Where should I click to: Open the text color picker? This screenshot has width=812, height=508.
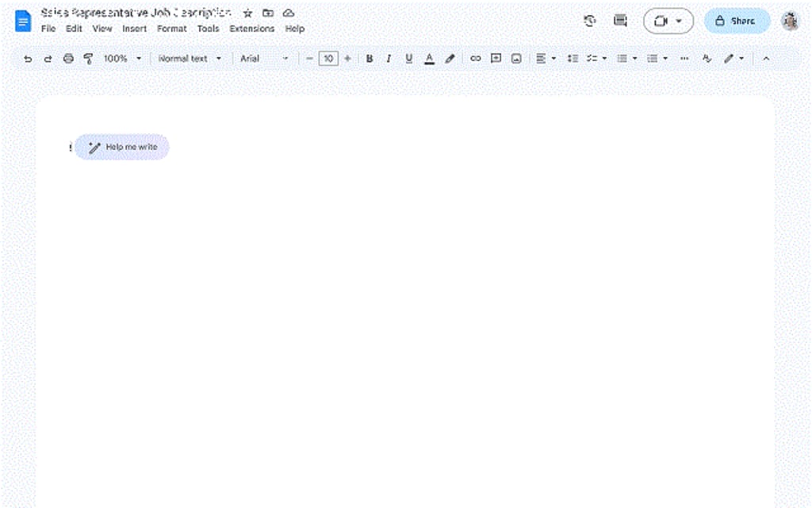coord(429,59)
